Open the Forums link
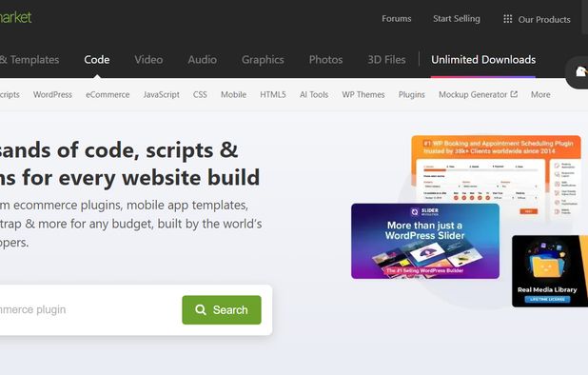The image size is (588, 375). [397, 18]
